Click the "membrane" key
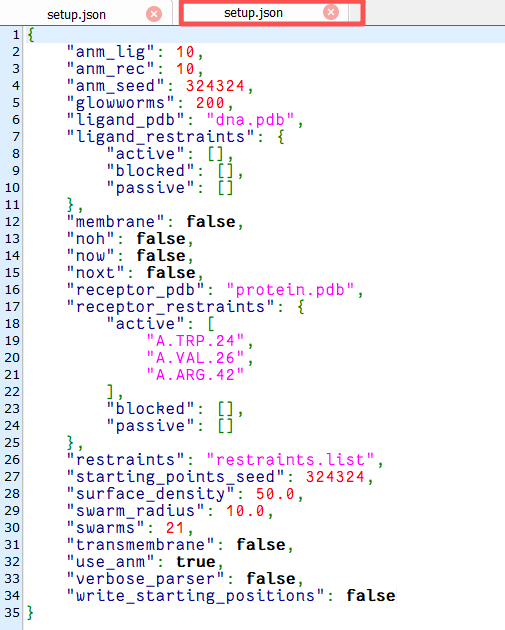The height and width of the screenshot is (630, 505). [115, 222]
